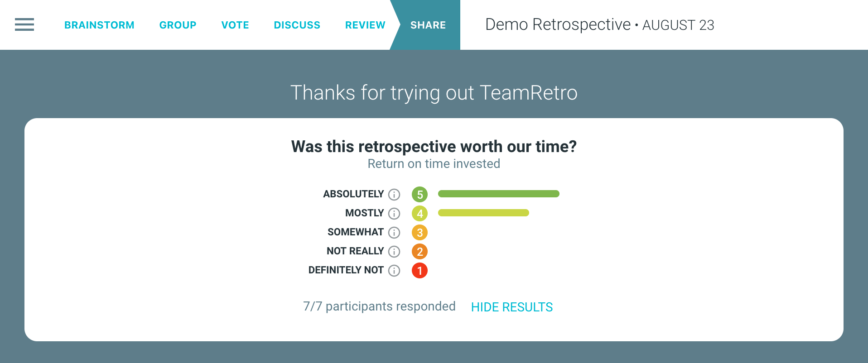Open the GROUP phase tab
This screenshot has height=363, width=868.
click(178, 25)
